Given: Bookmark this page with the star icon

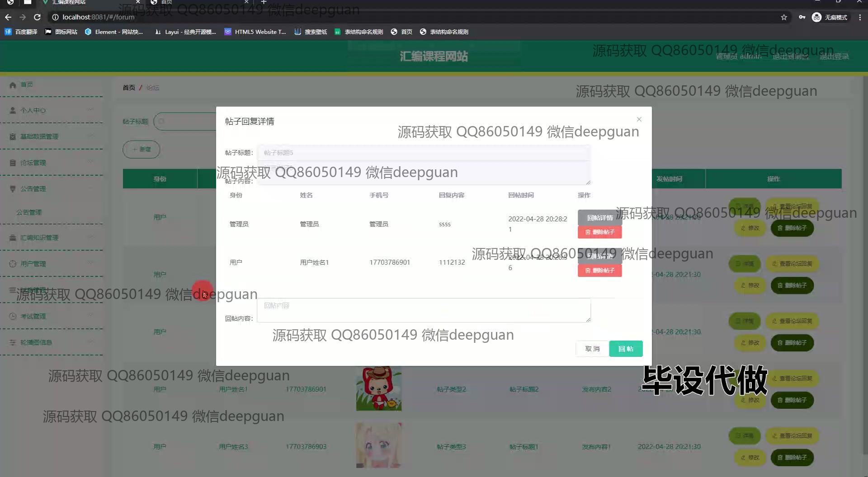Looking at the screenshot, I should click(x=784, y=17).
